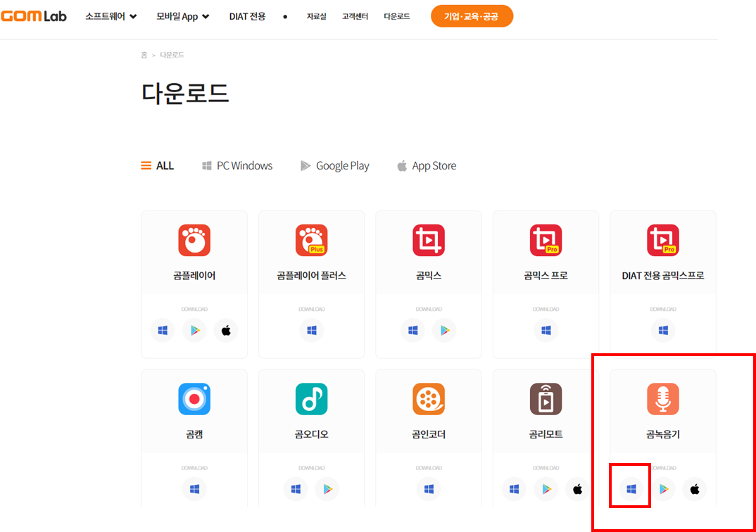Open the 자료실 menu item
The width and height of the screenshot is (756, 532).
pos(316,16)
